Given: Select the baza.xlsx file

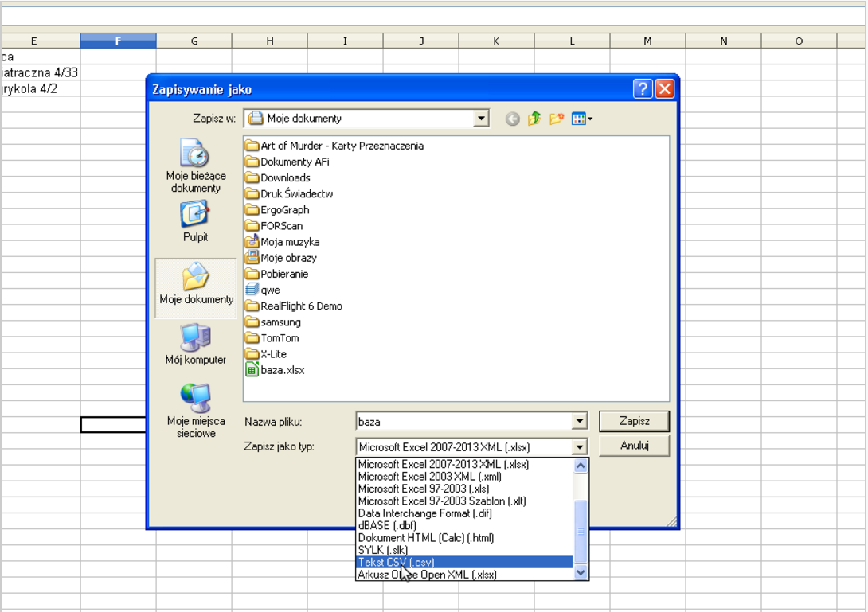Looking at the screenshot, I should [x=275, y=370].
